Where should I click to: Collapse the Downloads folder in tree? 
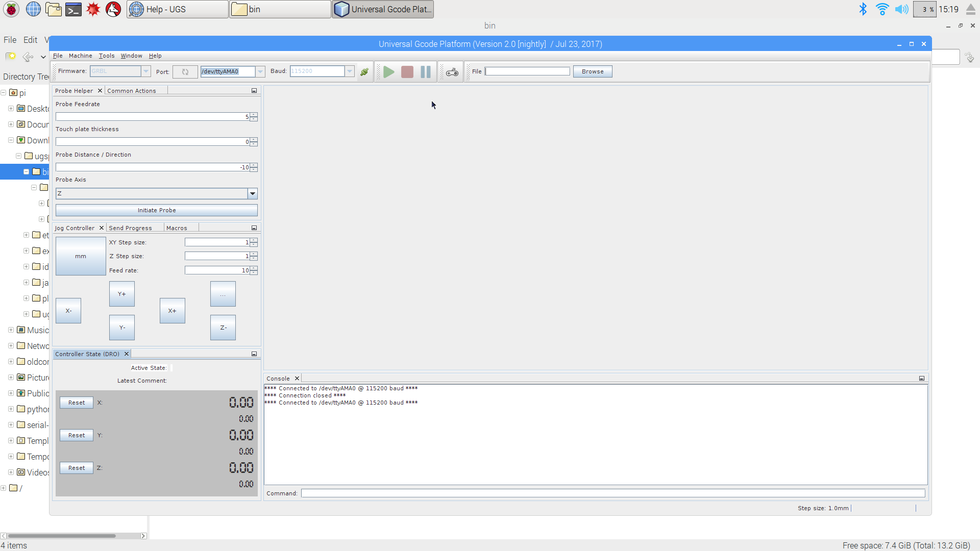pyautogui.click(x=11, y=140)
